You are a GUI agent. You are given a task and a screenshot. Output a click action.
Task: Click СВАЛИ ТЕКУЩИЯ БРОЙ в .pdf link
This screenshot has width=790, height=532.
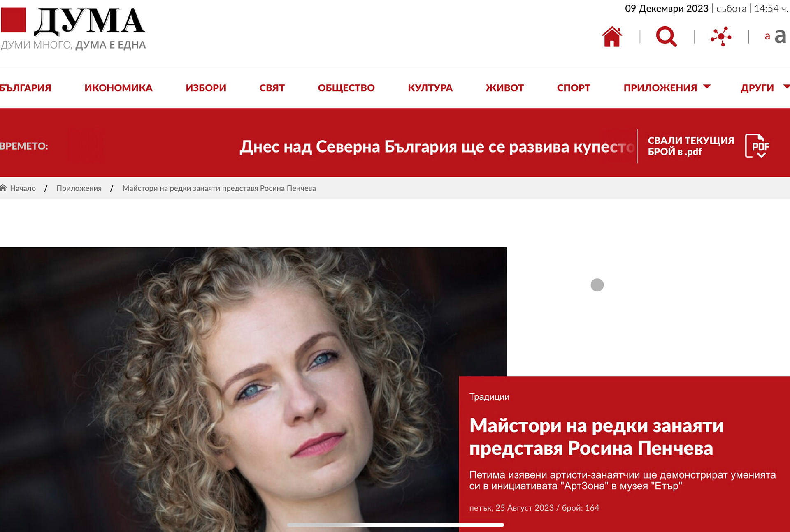pos(691,146)
